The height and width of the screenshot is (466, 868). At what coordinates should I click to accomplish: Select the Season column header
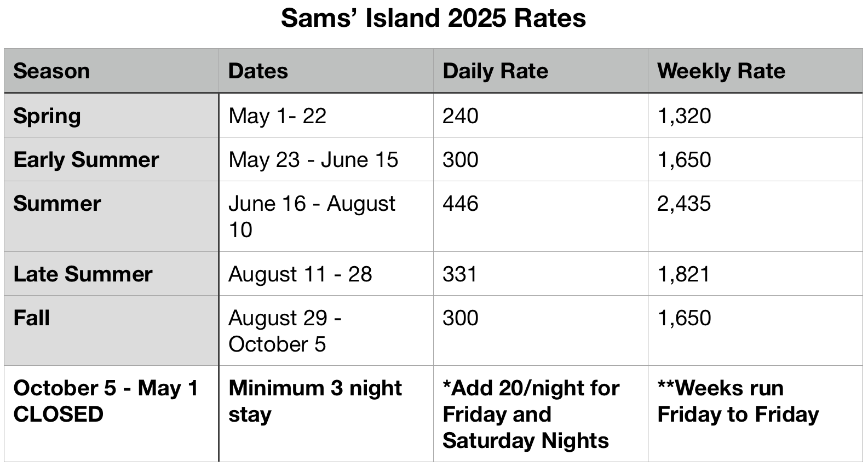click(x=111, y=71)
